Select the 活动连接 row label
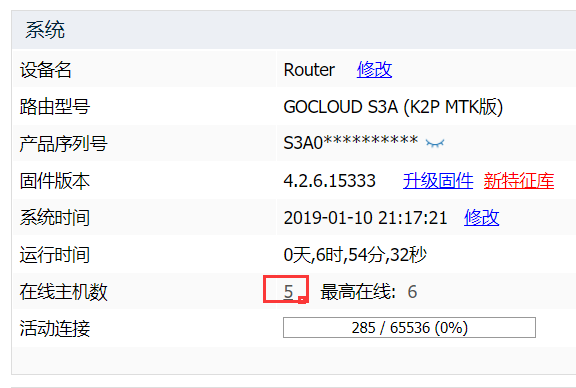The image size is (576, 388). pyautogui.click(x=55, y=328)
